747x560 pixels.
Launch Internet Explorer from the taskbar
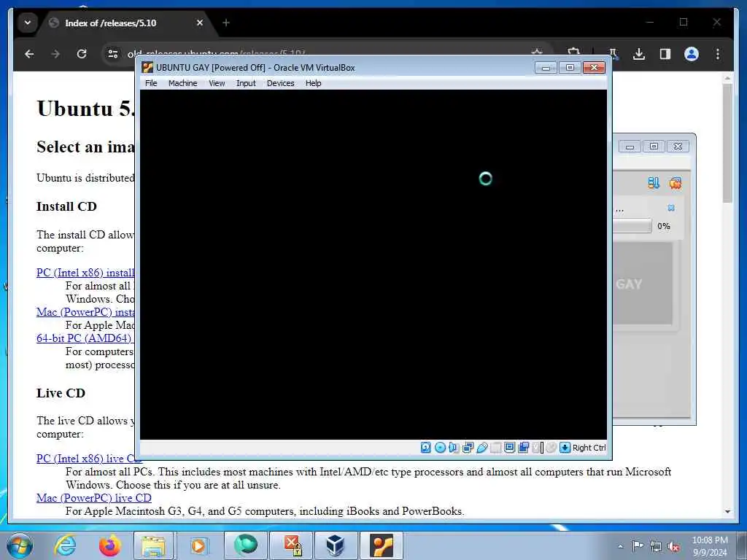pos(65,545)
